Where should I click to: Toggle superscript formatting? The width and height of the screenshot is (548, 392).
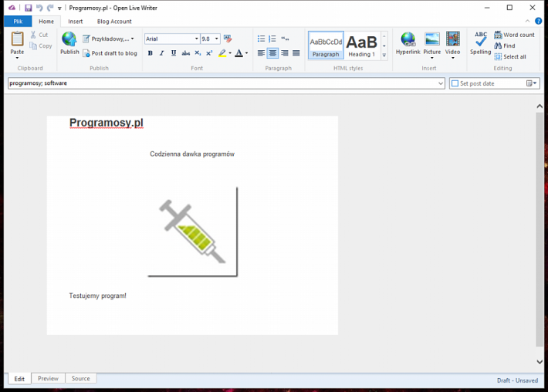point(209,53)
